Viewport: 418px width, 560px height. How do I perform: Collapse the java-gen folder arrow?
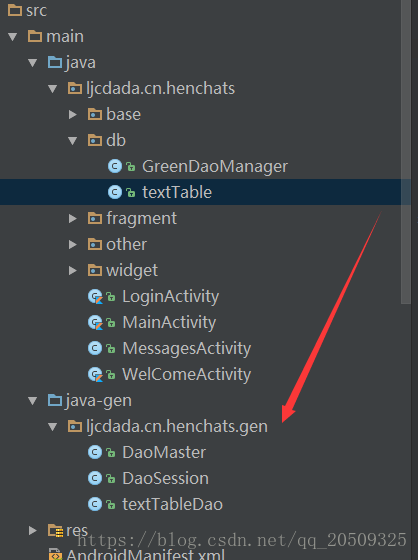click(x=33, y=401)
